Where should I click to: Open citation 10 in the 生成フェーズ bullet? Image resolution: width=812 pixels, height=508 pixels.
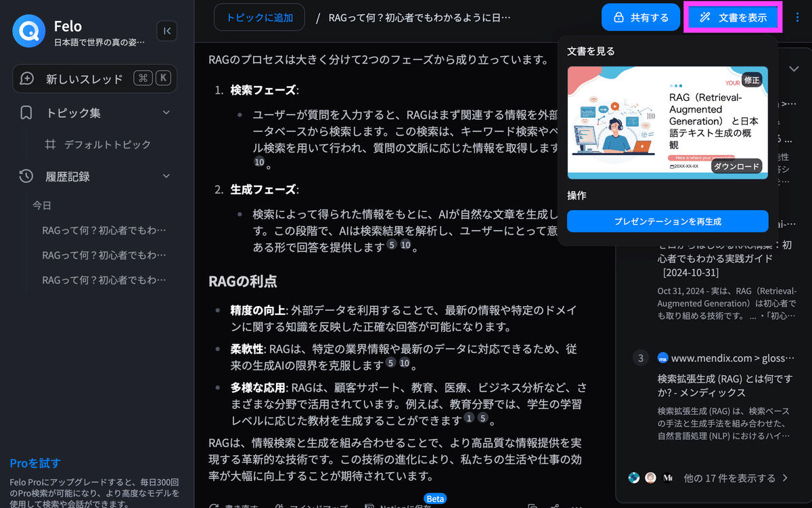pyautogui.click(x=405, y=245)
